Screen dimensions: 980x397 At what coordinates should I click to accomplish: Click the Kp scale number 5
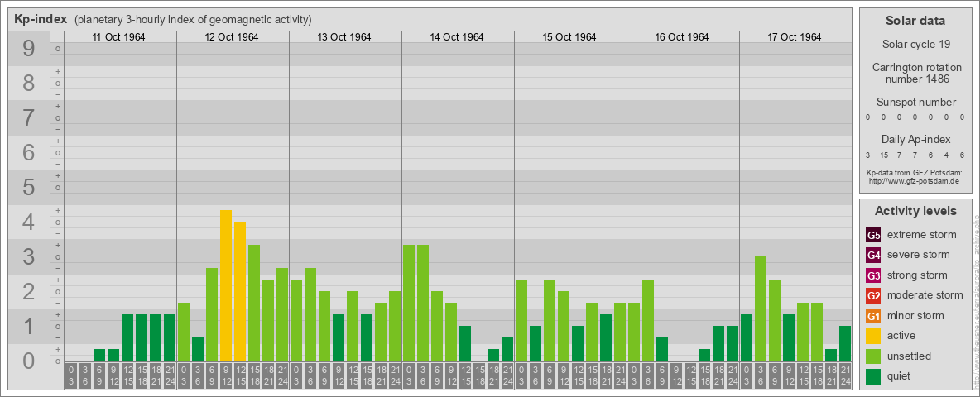click(x=29, y=187)
